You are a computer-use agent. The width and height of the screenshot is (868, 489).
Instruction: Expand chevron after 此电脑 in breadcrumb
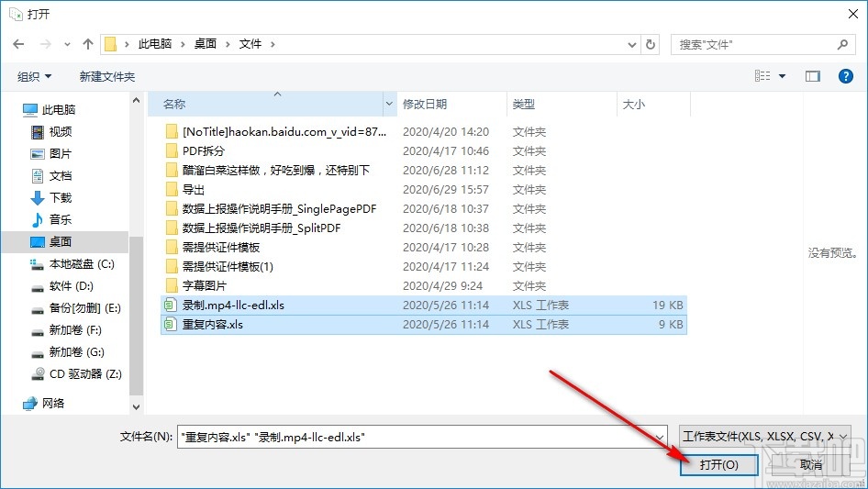[183, 44]
